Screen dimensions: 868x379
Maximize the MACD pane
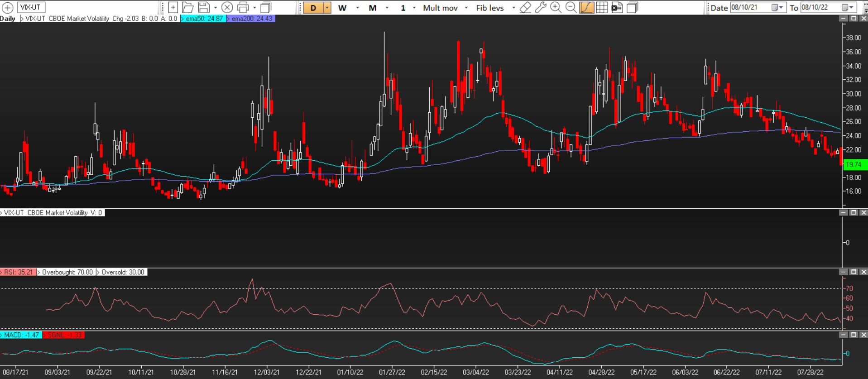[854, 335]
